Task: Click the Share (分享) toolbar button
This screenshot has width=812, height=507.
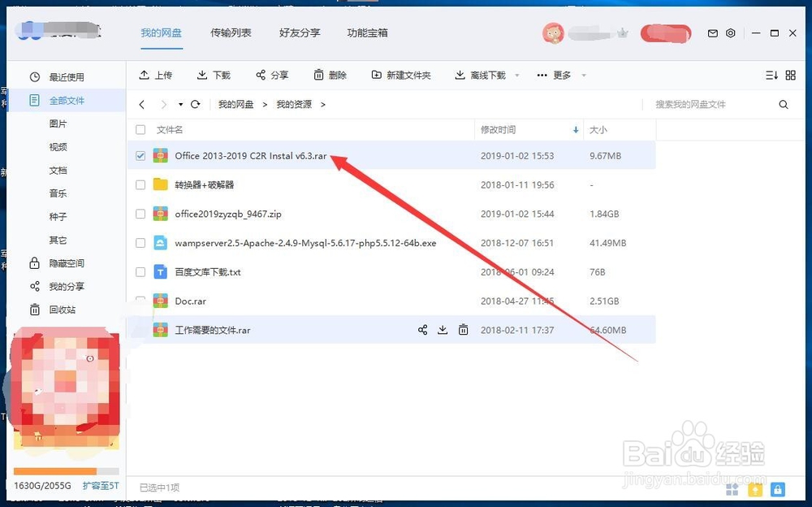Action: [x=272, y=76]
